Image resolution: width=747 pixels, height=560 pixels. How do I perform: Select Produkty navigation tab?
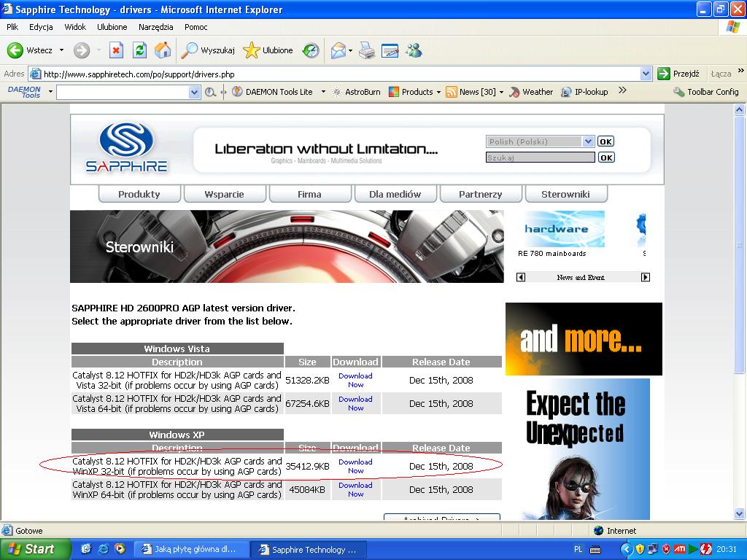139,194
